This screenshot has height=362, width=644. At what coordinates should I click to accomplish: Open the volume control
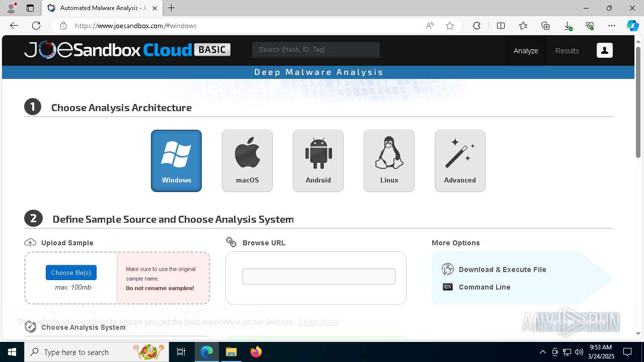579,352
